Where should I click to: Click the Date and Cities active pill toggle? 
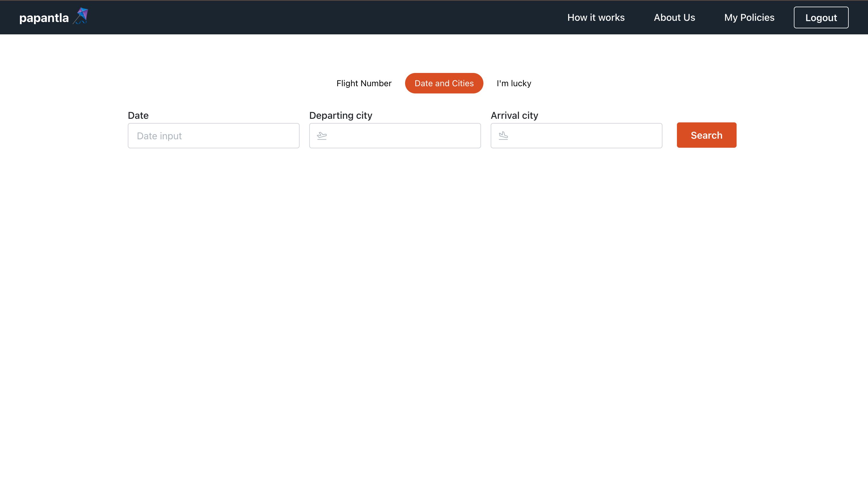(444, 83)
